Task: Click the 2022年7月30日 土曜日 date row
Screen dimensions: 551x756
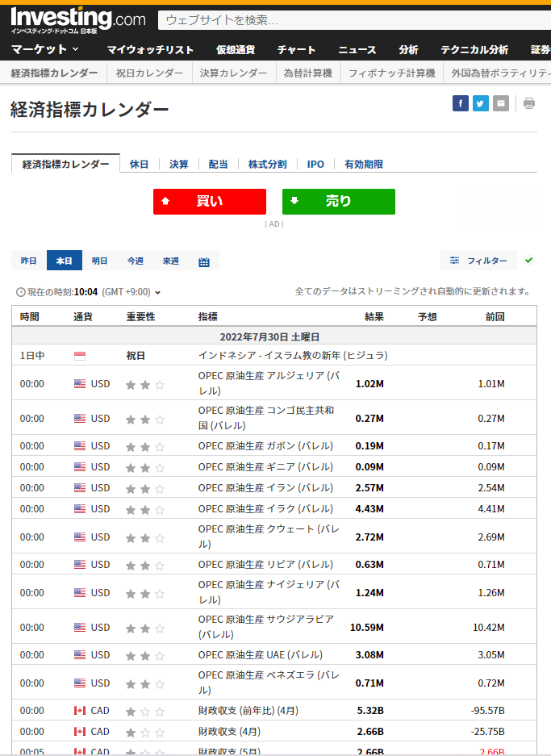Action: [x=274, y=336]
